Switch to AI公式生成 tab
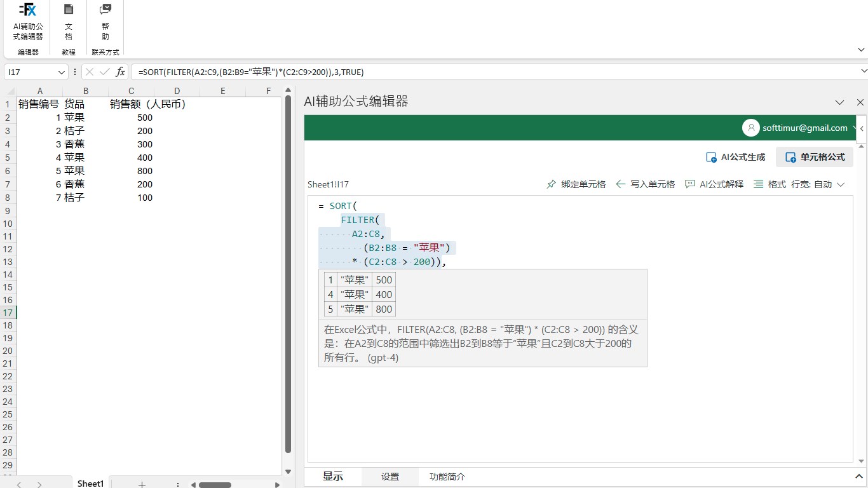This screenshot has width=868, height=488. click(x=735, y=157)
